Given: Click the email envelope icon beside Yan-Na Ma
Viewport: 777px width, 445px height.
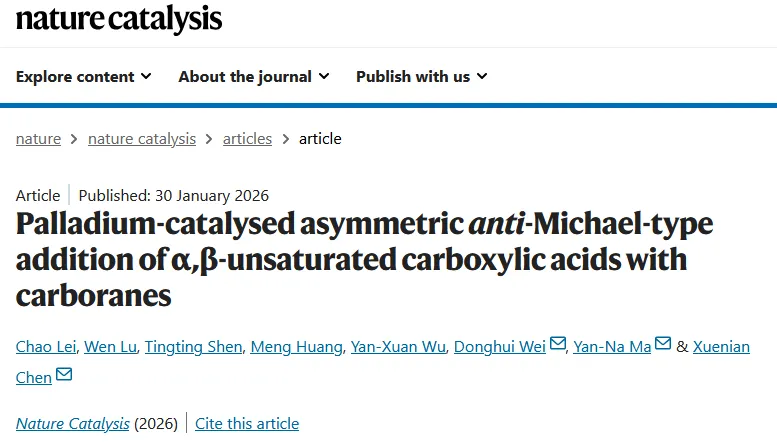Looking at the screenshot, I should pyautogui.click(x=663, y=343).
